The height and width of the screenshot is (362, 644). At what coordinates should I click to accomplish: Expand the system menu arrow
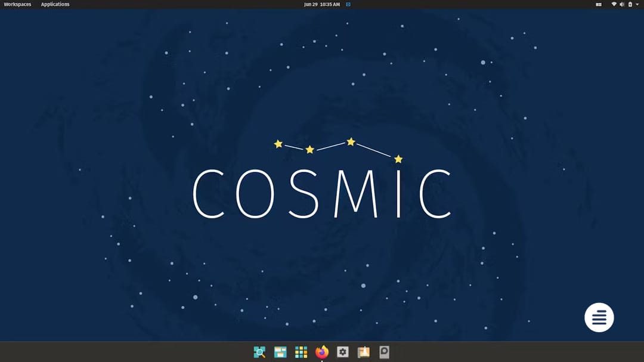[637, 4]
